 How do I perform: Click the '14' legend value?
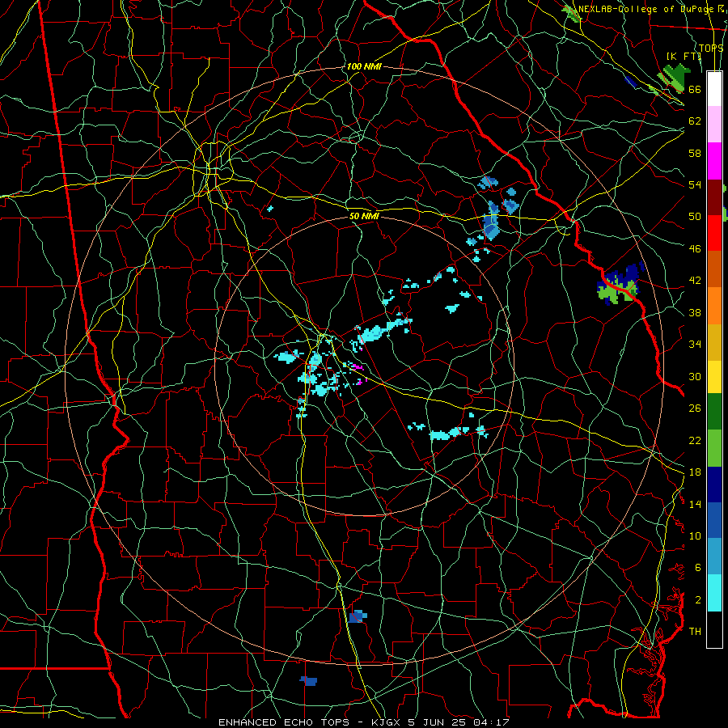695,504
